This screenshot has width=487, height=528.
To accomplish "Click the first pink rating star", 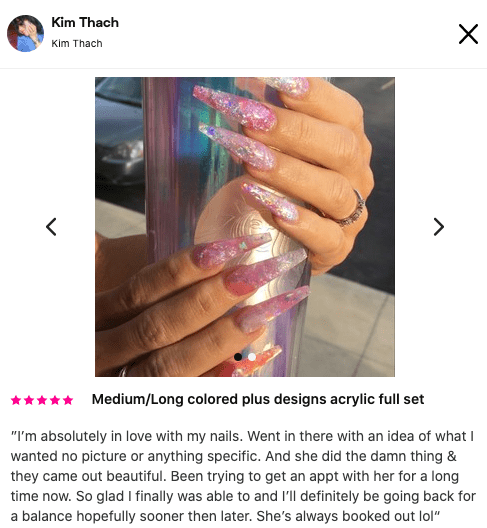I will [x=16, y=400].
